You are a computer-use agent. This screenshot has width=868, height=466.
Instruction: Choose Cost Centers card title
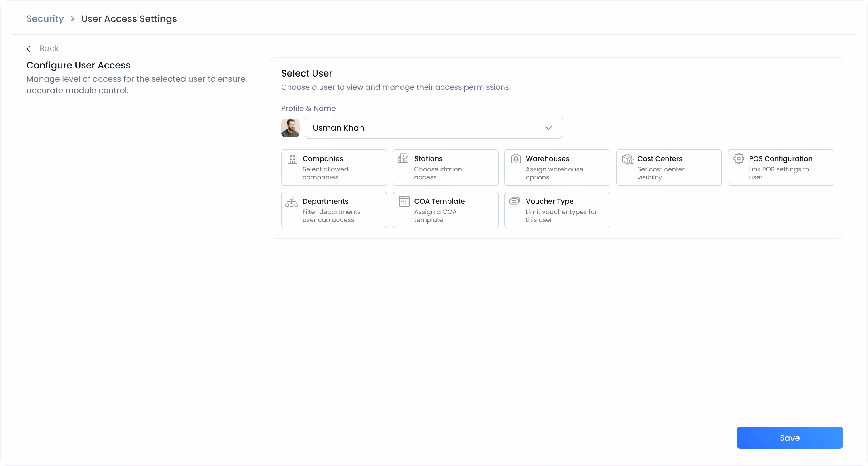[659, 158]
